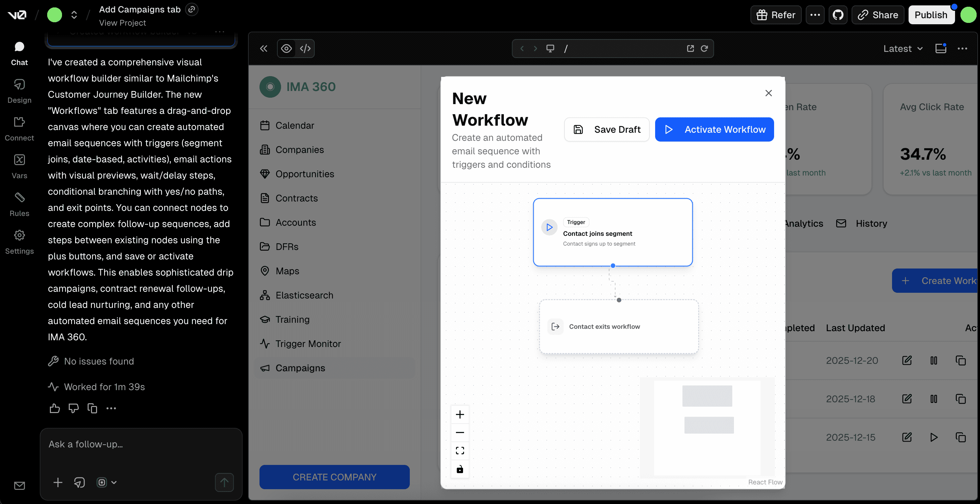980x504 pixels.
Task: Click the Activate Workflow button
Action: (x=714, y=129)
